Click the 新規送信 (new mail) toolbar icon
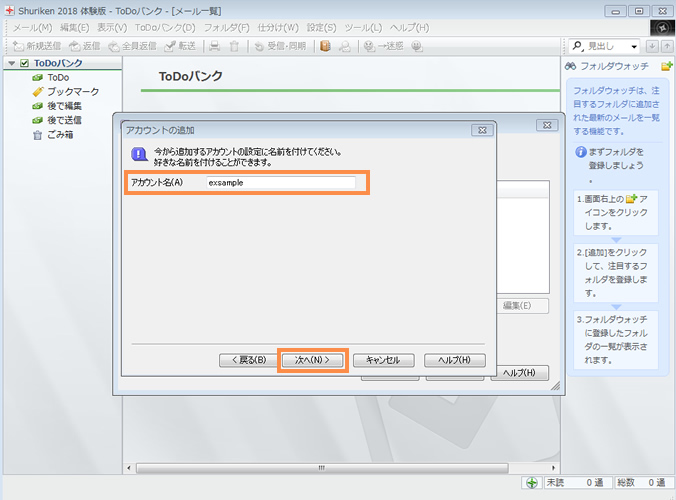The height and width of the screenshot is (500, 676). click(x=40, y=46)
